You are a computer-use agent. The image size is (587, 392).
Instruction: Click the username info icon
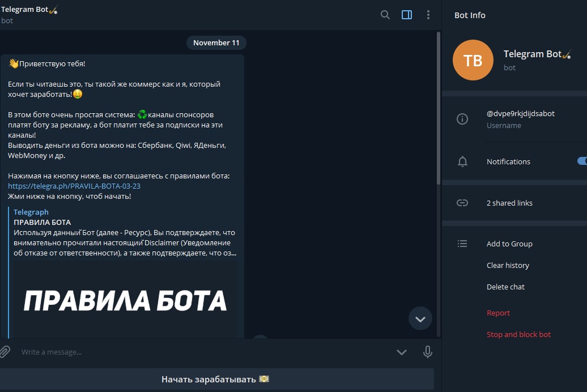[x=462, y=119]
